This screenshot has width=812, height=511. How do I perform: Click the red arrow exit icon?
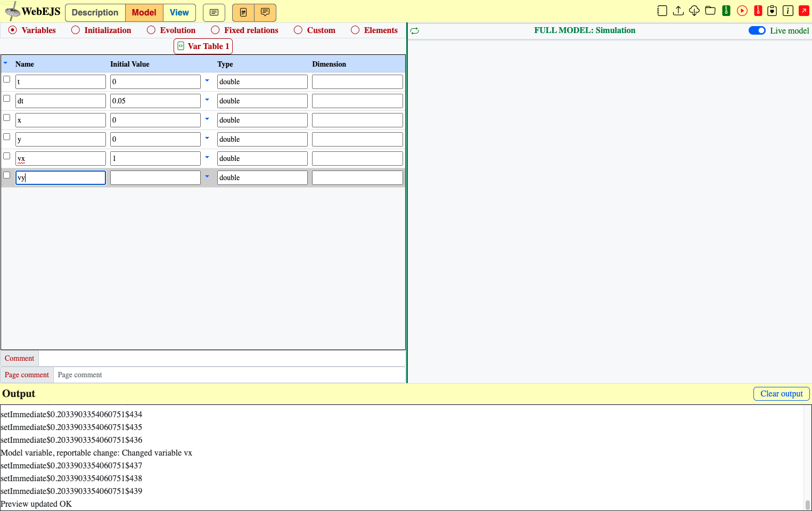(804, 11)
